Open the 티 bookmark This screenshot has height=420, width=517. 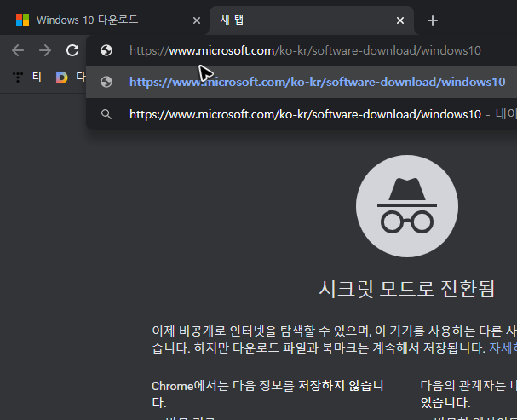pyautogui.click(x=37, y=78)
